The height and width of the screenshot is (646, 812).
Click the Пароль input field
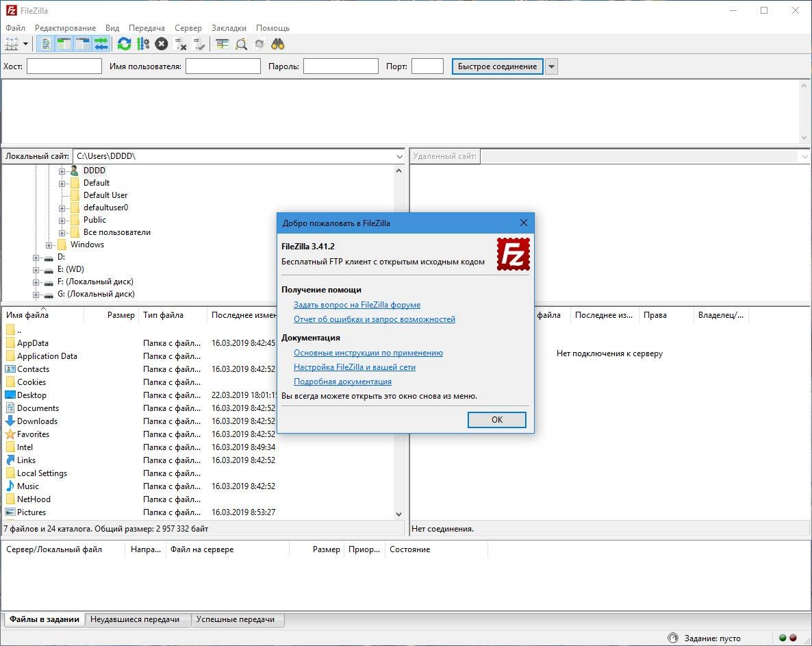coord(341,66)
